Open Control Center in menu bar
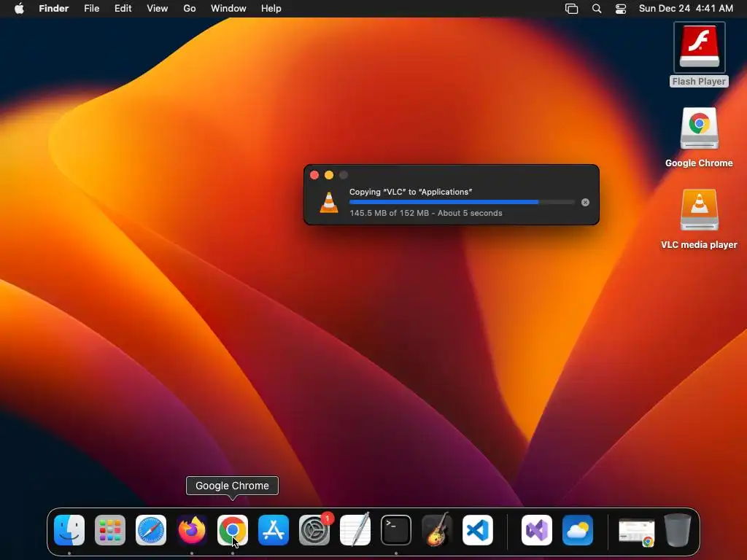 pos(621,9)
